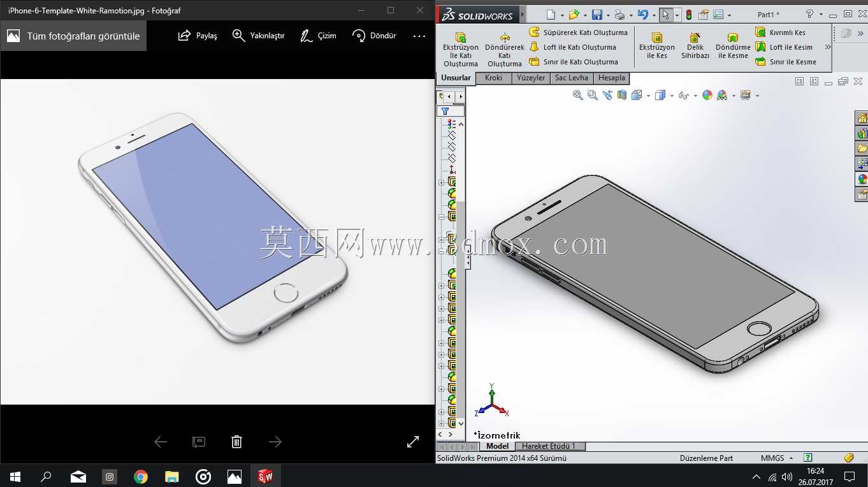
Task: Click Sınır ile Katı Oluşturma
Action: pyautogui.click(x=574, y=62)
